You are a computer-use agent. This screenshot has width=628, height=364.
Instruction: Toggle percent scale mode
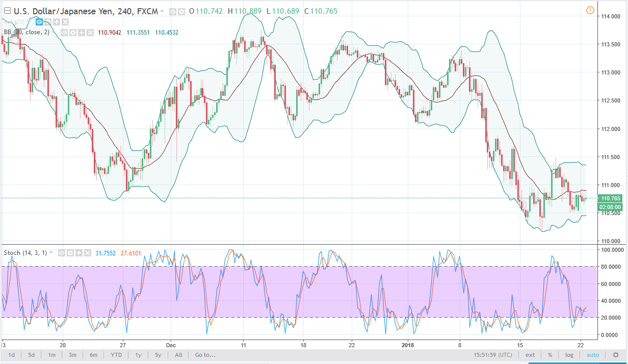(550, 355)
